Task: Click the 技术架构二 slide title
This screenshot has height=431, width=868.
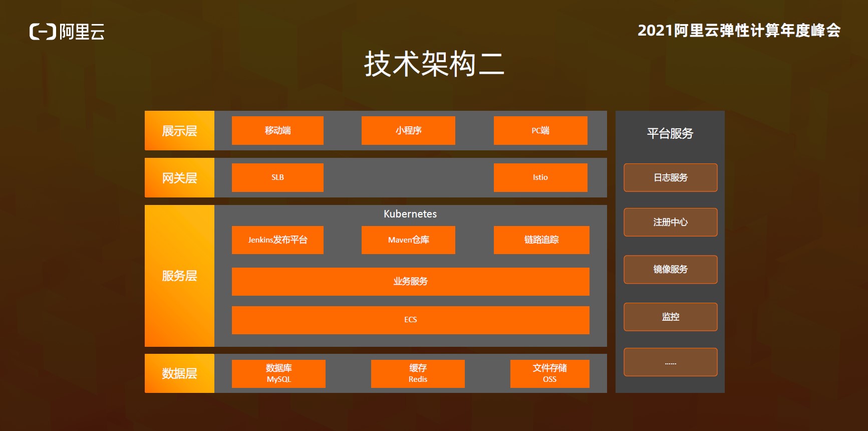Action: click(x=434, y=64)
